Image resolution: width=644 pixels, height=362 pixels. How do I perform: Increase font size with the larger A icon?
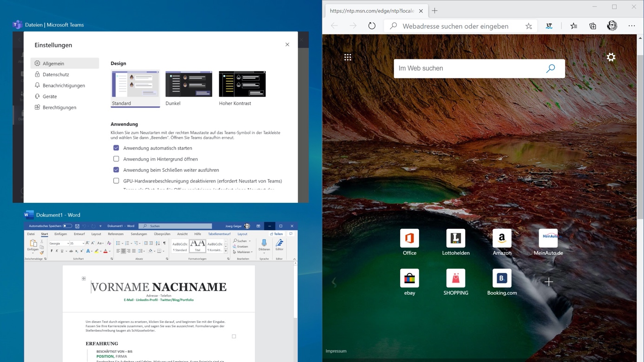tap(87, 243)
